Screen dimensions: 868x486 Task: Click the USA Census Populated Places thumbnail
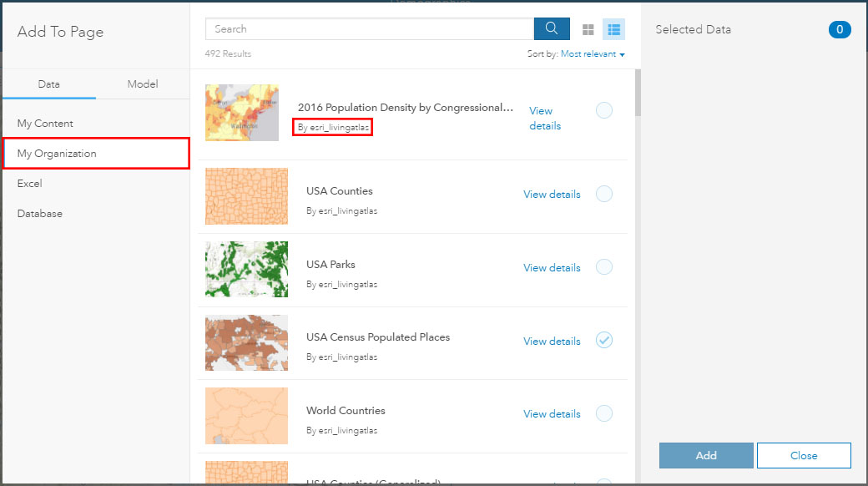click(246, 342)
